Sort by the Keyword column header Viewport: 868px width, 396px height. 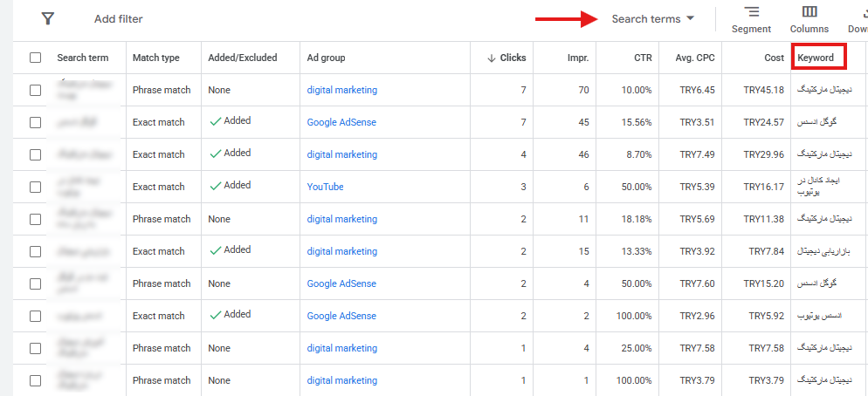click(816, 58)
